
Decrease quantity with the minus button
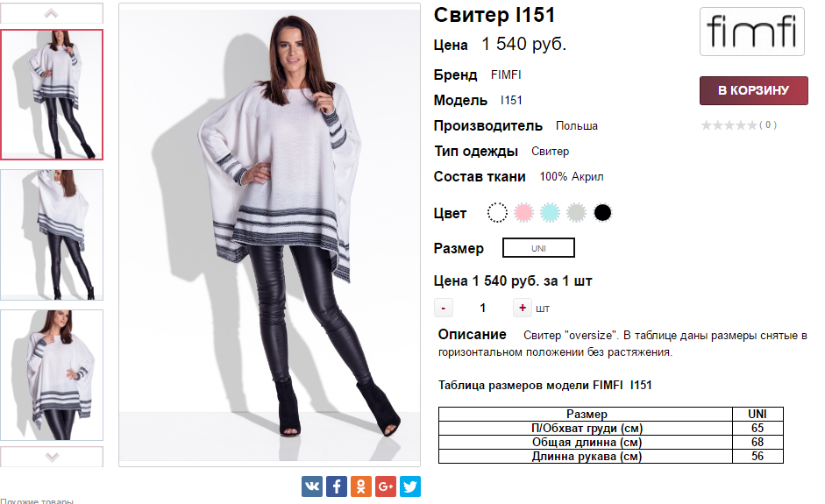(x=444, y=308)
